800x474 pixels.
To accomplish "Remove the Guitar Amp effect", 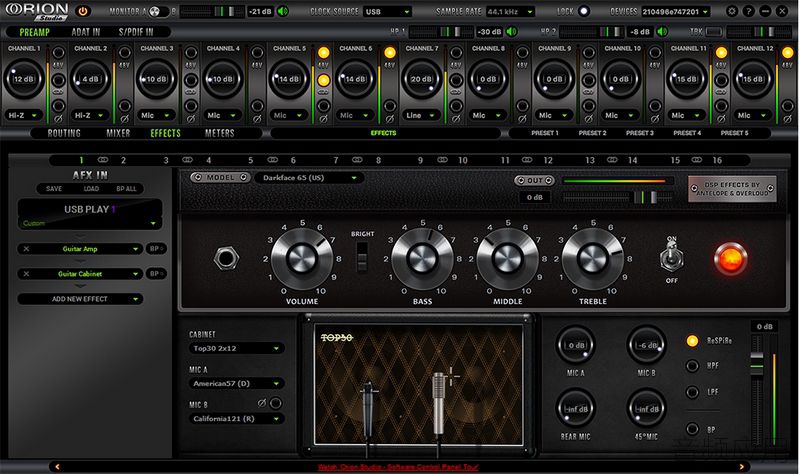I will tap(27, 249).
